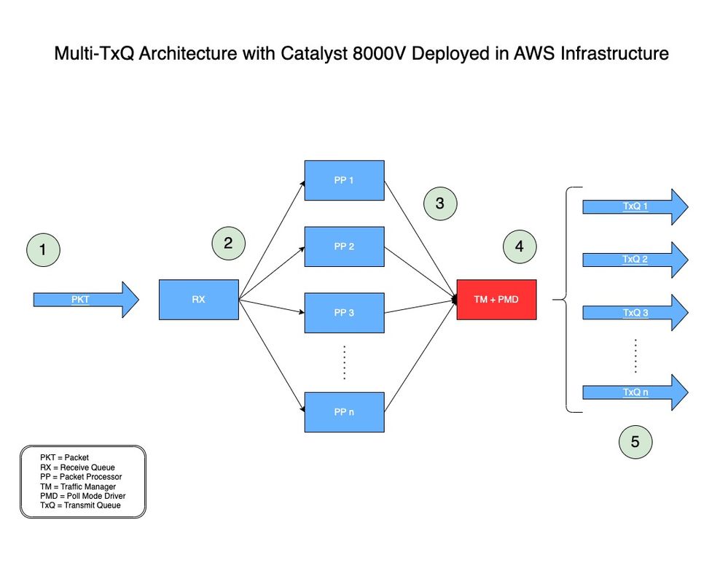Select the PP n box

344,412
